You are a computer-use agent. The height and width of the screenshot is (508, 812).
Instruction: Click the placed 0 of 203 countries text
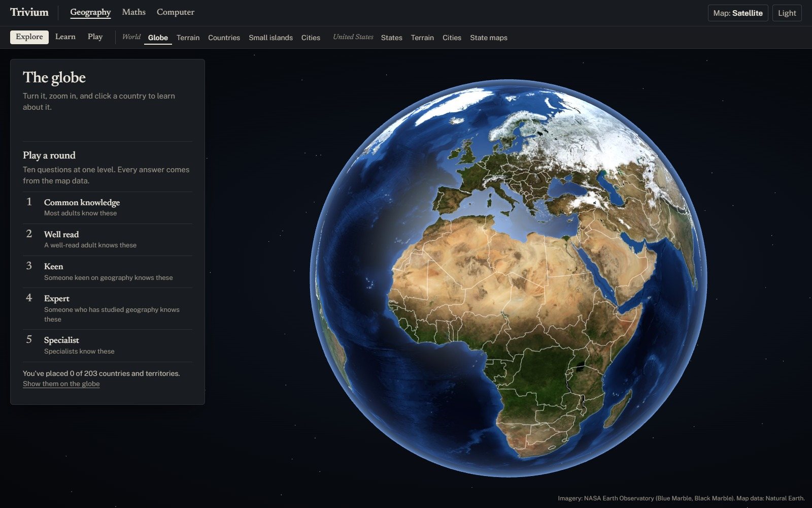pos(101,373)
